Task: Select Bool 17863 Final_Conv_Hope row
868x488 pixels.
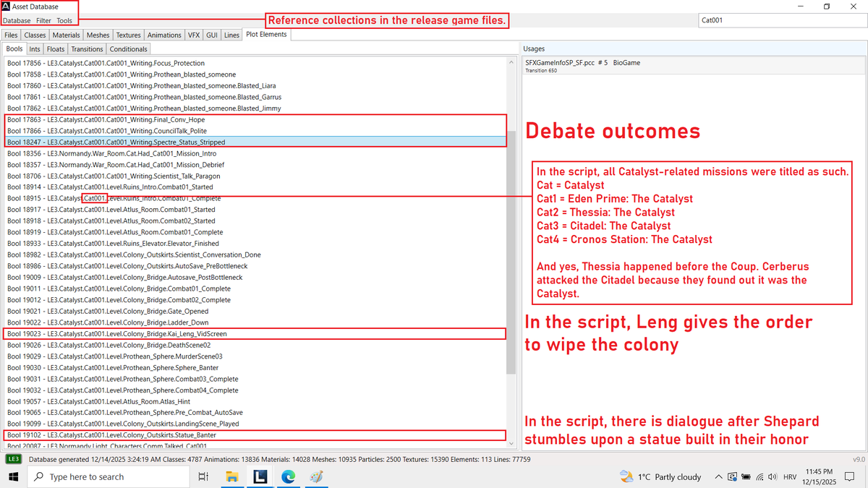Action: click(256, 119)
